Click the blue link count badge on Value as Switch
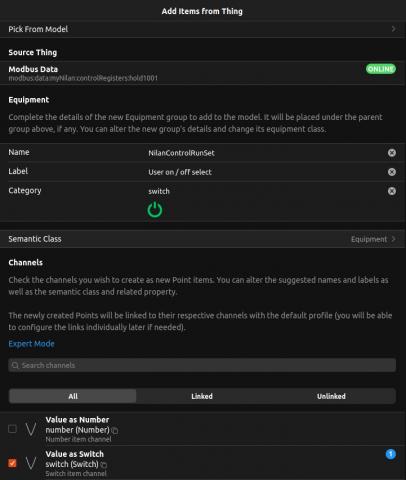Screen dimensions: 406x480 pyautogui.click(x=391, y=454)
